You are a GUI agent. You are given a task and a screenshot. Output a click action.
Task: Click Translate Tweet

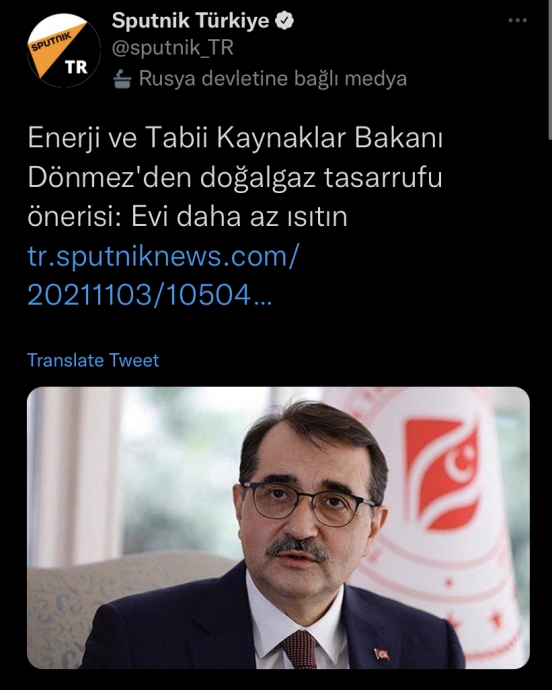tap(93, 360)
